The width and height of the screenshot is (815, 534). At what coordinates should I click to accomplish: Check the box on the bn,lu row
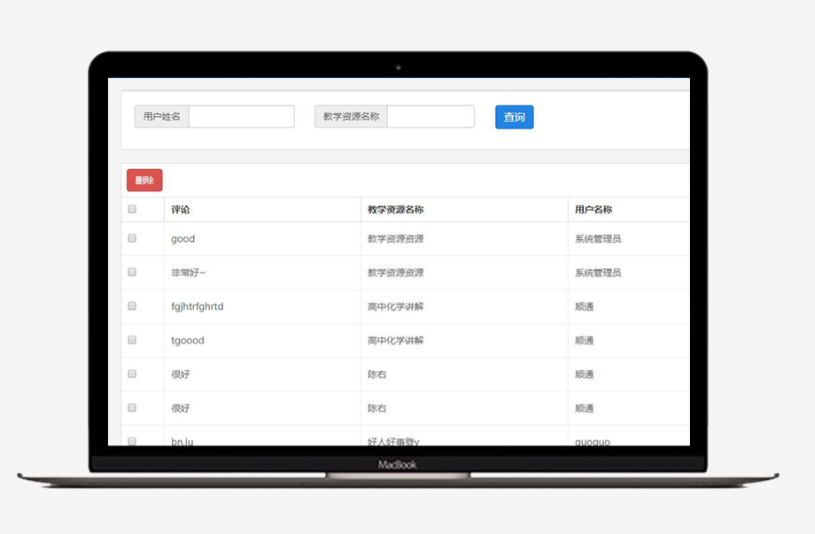pos(132,441)
